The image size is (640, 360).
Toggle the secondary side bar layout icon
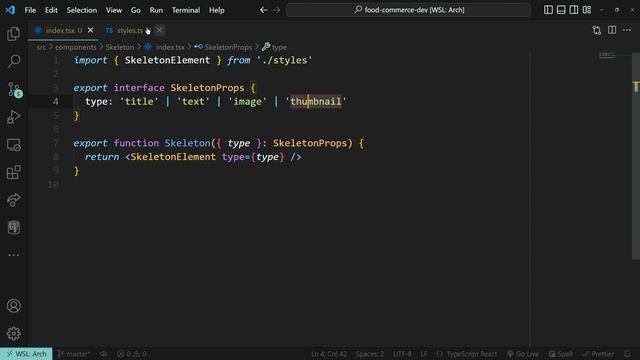click(x=573, y=10)
